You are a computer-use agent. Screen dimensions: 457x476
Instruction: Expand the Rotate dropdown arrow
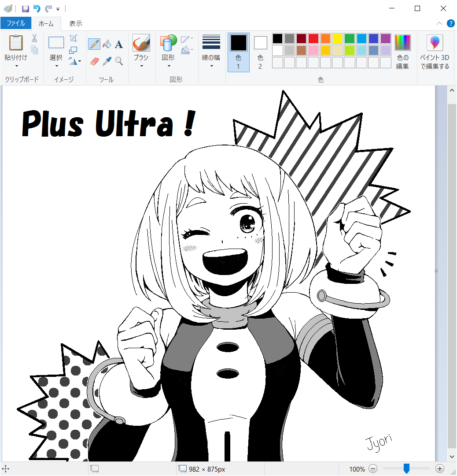(x=80, y=61)
